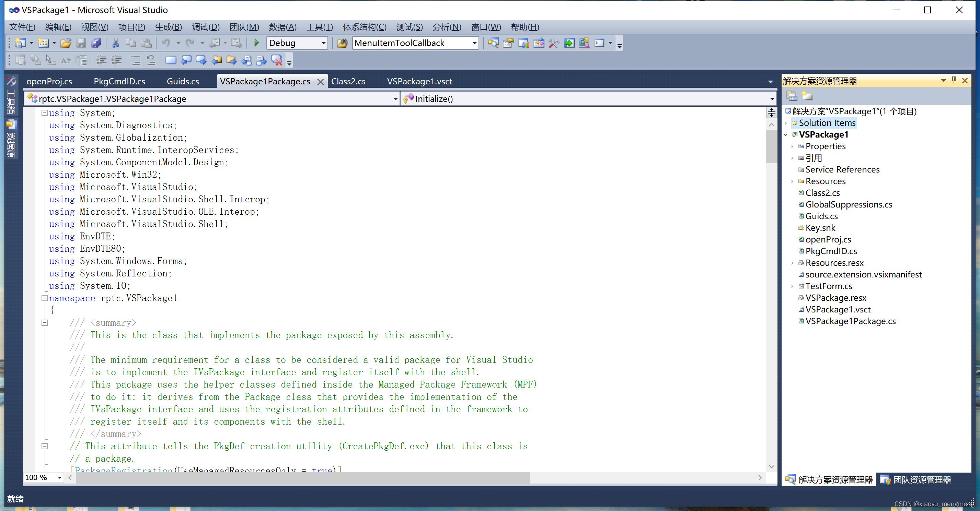This screenshot has height=511, width=980.
Task: Open the 100 % zoom dropdown
Action: pos(60,477)
